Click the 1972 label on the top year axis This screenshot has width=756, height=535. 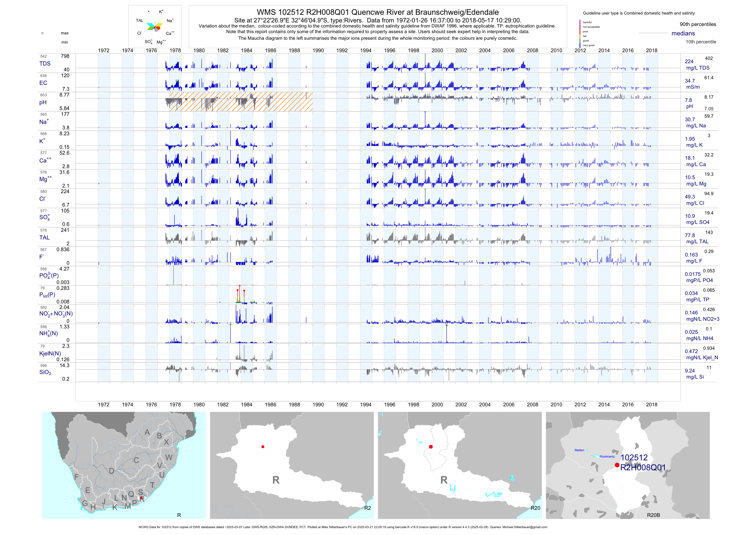[104, 50]
